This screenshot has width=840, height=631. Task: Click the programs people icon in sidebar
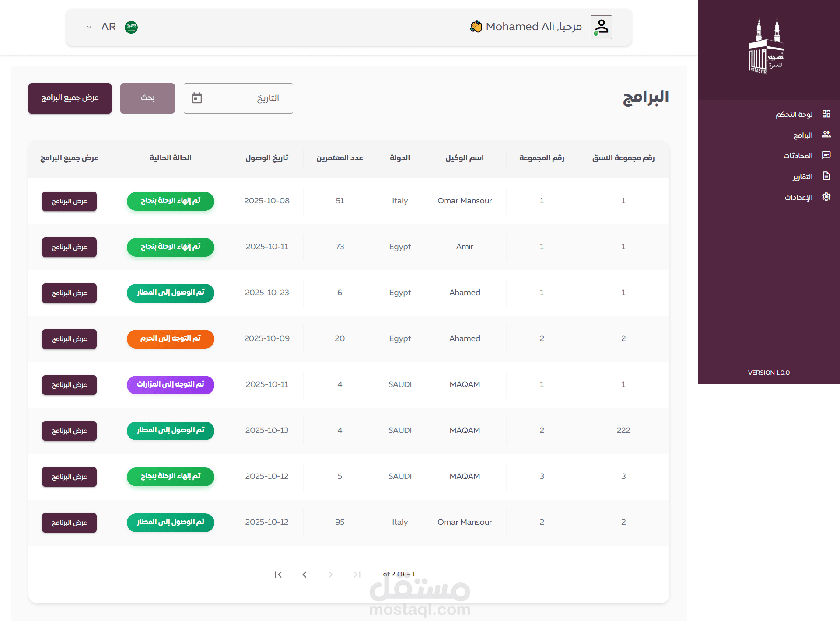point(826,135)
